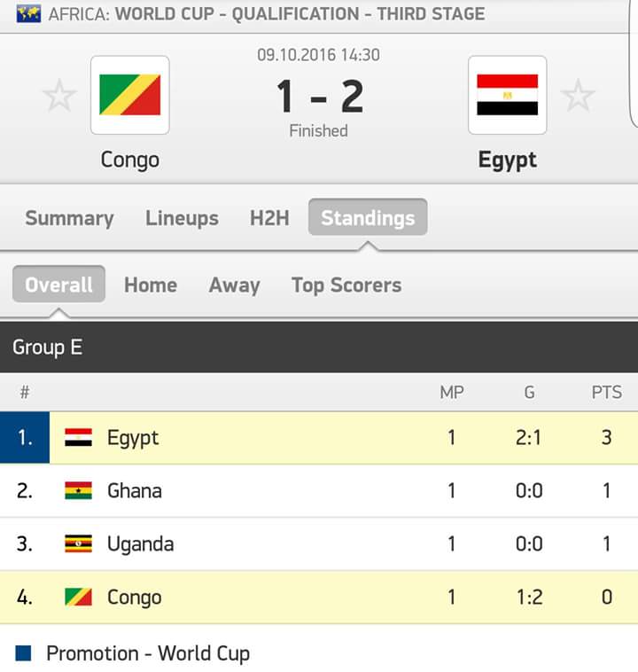The width and height of the screenshot is (638, 672).
Task: Toggle favorite star next to Congo
Action: [x=59, y=95]
